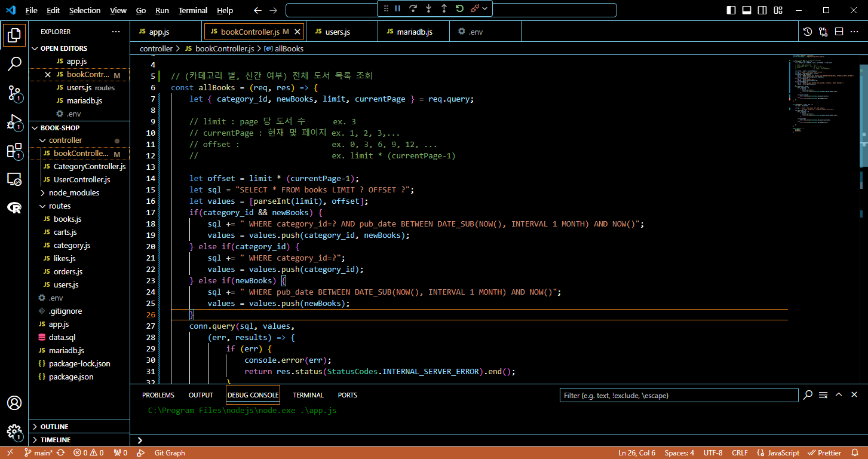Close bookController.js in Open Editors list
The image size is (868, 459).
(x=48, y=75)
